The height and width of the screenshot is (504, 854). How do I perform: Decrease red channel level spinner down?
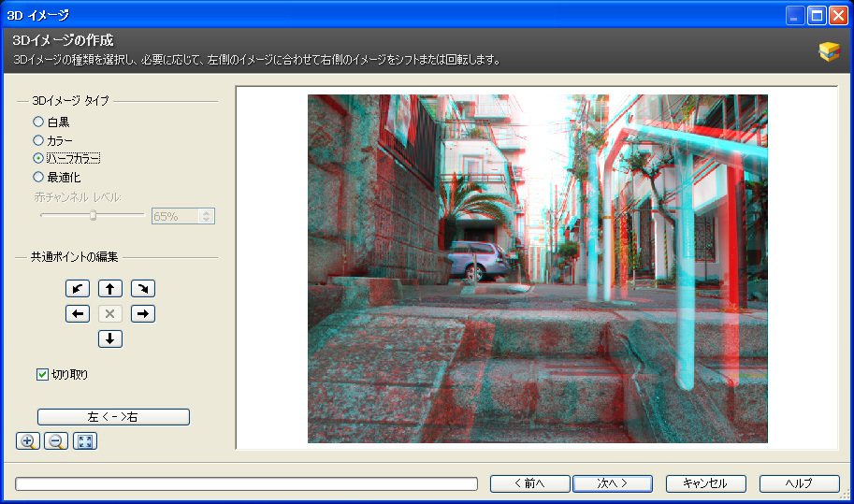(x=206, y=220)
